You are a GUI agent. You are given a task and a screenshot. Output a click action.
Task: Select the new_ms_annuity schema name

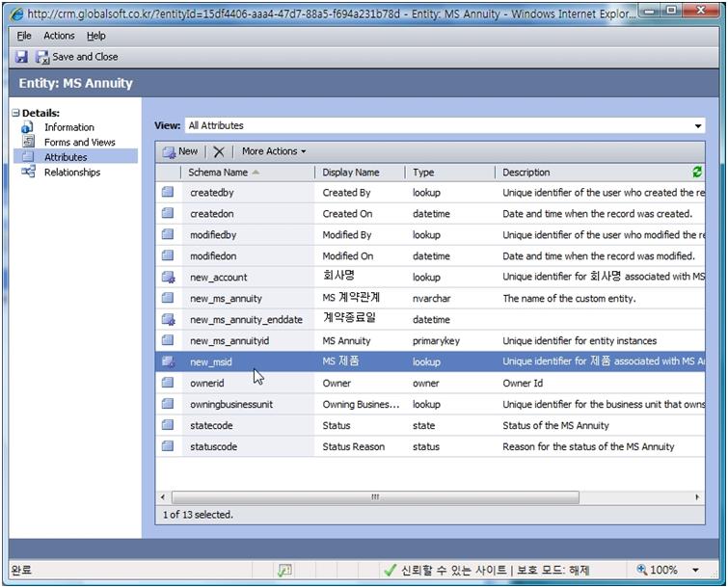(226, 299)
